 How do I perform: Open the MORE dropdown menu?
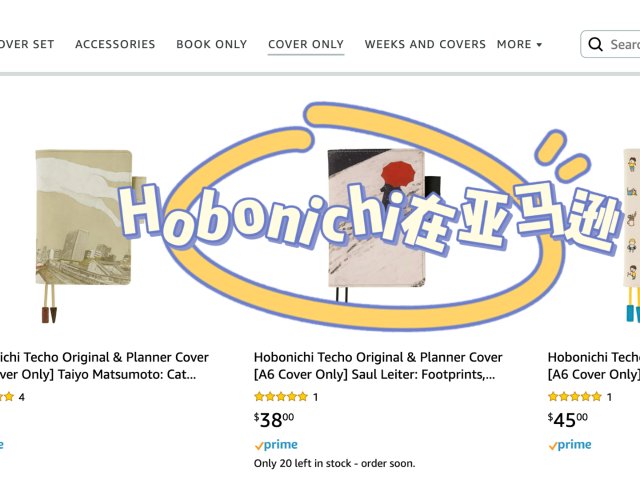point(519,44)
